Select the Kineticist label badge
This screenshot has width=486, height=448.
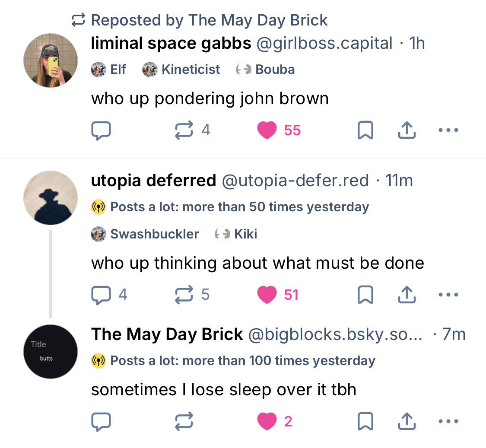(181, 70)
